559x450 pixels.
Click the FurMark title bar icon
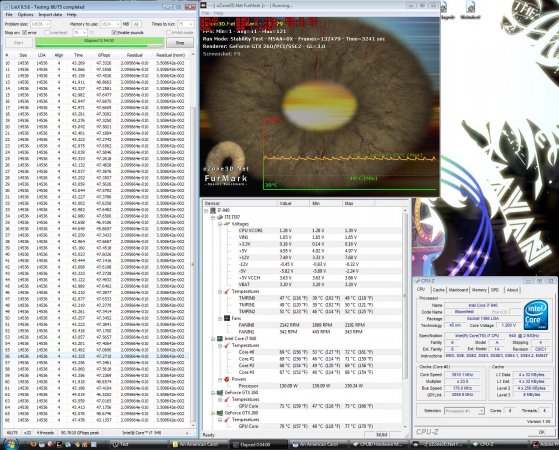click(203, 5)
